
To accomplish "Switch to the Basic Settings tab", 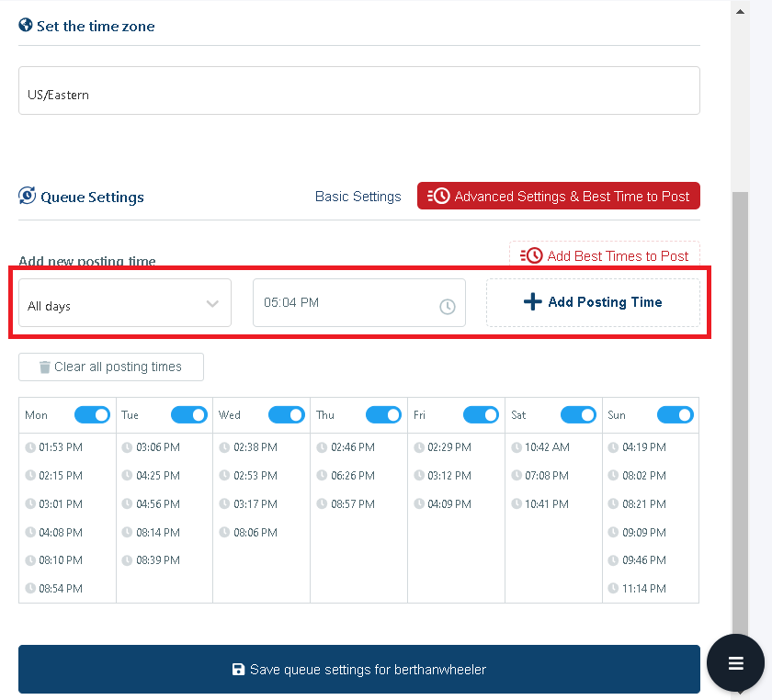I will pyautogui.click(x=358, y=196).
